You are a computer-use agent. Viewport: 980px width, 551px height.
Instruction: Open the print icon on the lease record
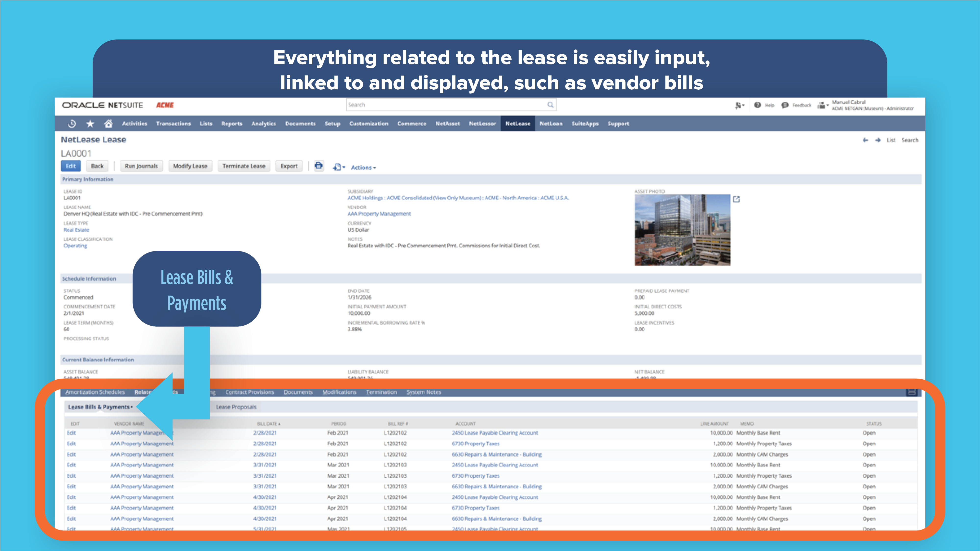(319, 166)
